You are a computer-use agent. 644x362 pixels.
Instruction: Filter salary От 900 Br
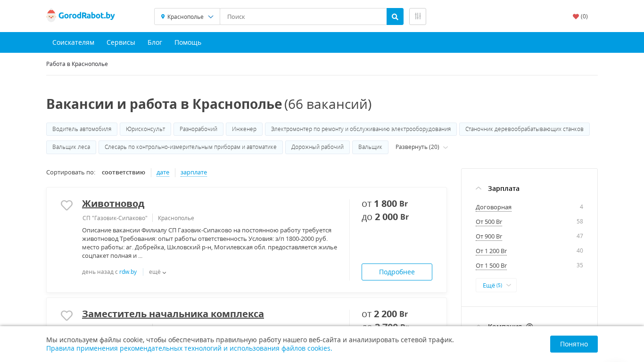coord(489,237)
